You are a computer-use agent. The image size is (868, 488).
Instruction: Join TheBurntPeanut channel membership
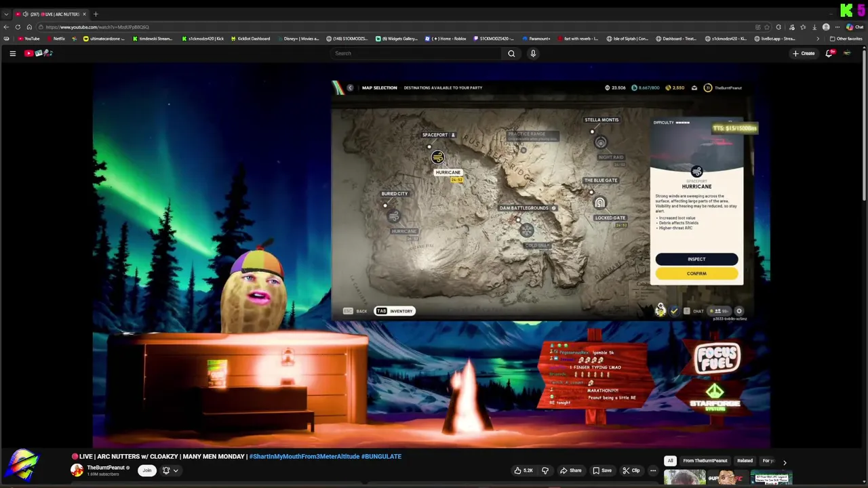pos(146,470)
